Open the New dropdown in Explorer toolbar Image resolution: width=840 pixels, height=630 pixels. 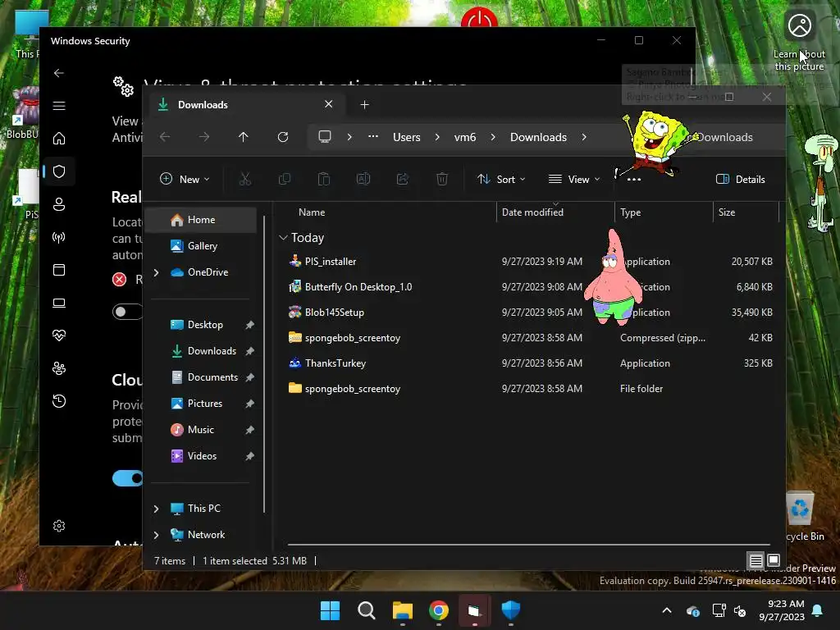(185, 179)
